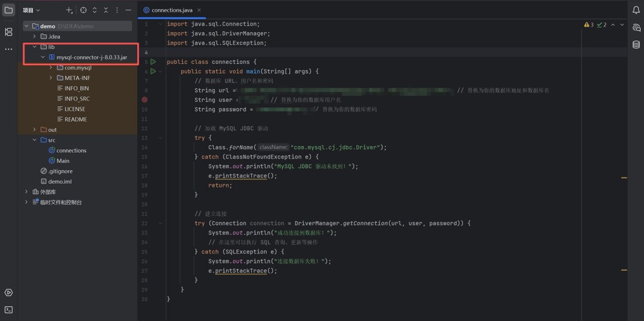This screenshot has width=644, height=321.
Task: Collapse the src folder
Action: (x=35, y=140)
